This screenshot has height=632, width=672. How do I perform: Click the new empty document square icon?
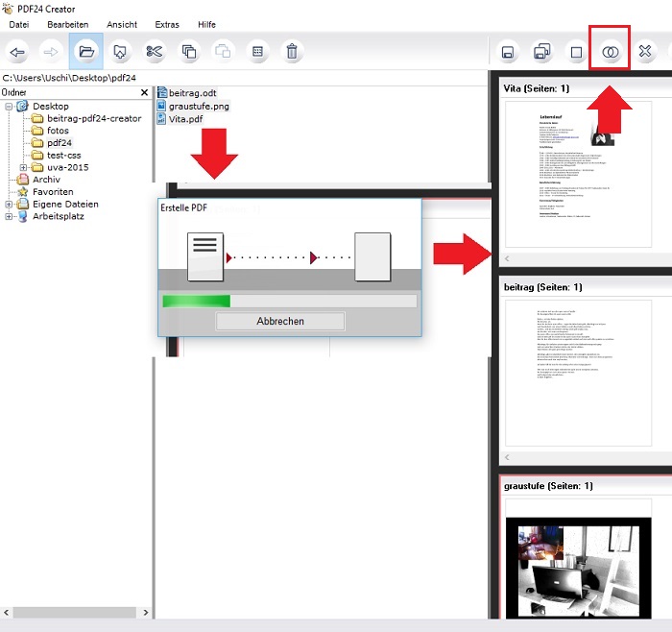(576, 52)
